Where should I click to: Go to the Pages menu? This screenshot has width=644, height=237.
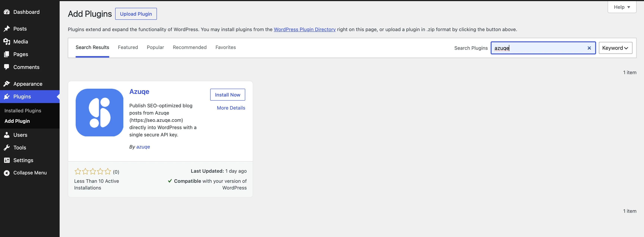click(x=30, y=54)
